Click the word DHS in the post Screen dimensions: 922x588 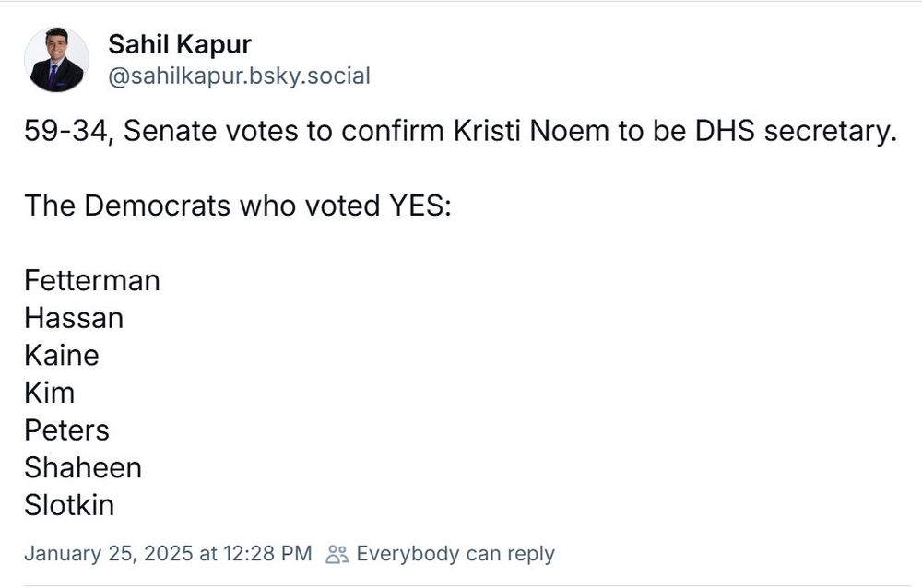coord(725,131)
